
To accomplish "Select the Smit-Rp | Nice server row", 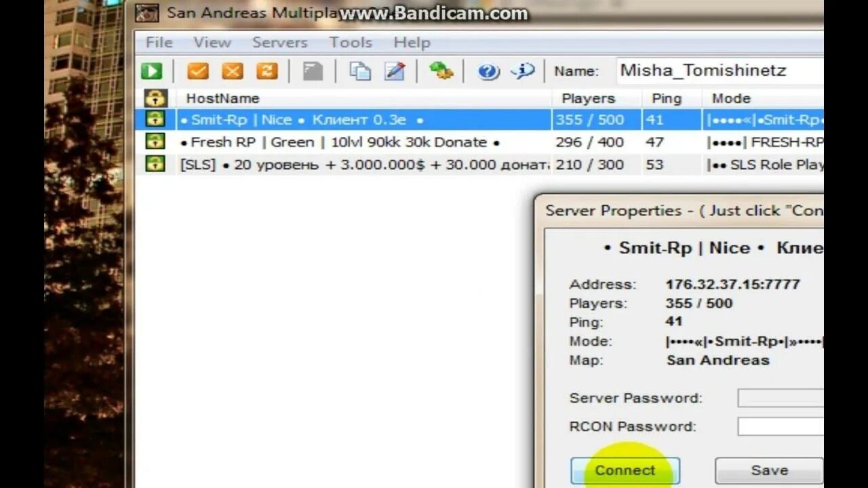I will coord(479,120).
